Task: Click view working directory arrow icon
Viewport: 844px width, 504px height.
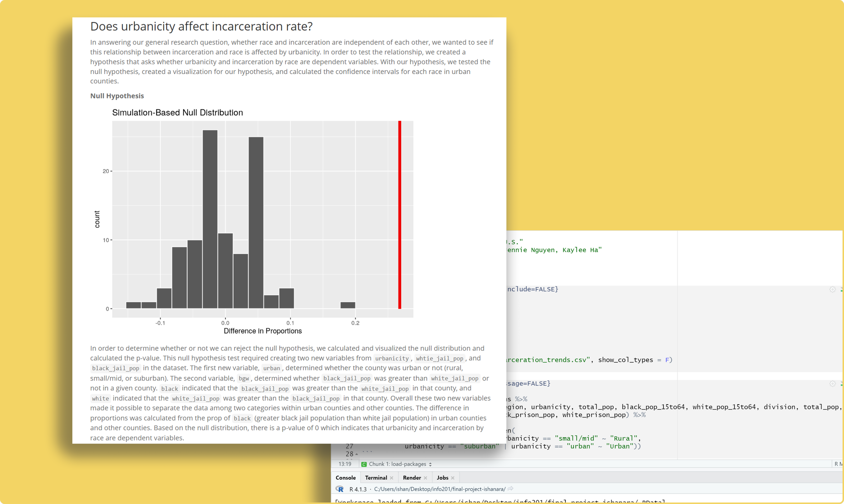Action: pyautogui.click(x=510, y=489)
